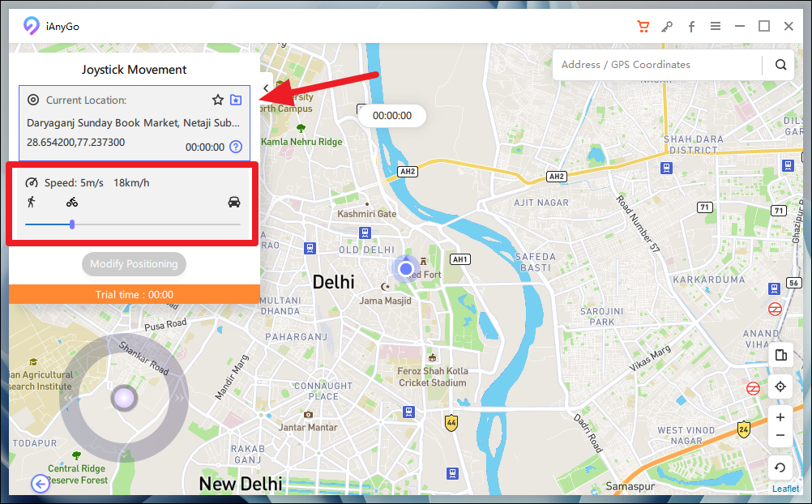Click the Trial time orange bar

[x=135, y=294]
